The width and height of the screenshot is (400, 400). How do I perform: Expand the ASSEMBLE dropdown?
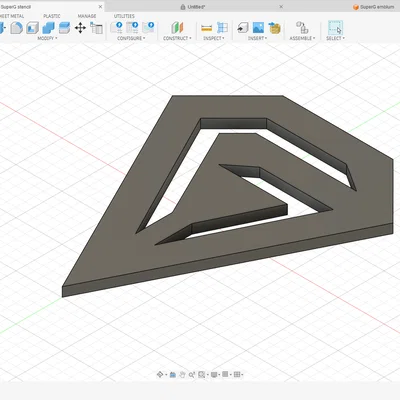(x=302, y=38)
